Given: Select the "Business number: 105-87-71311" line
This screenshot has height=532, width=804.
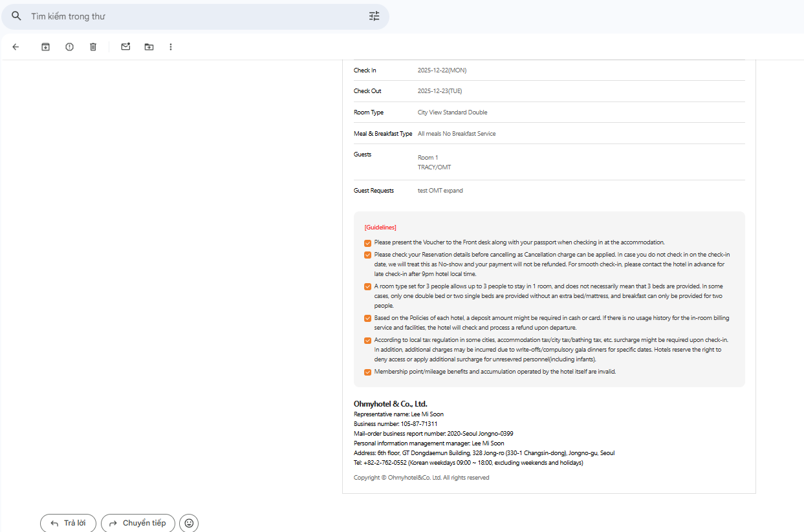Looking at the screenshot, I should pyautogui.click(x=396, y=424).
